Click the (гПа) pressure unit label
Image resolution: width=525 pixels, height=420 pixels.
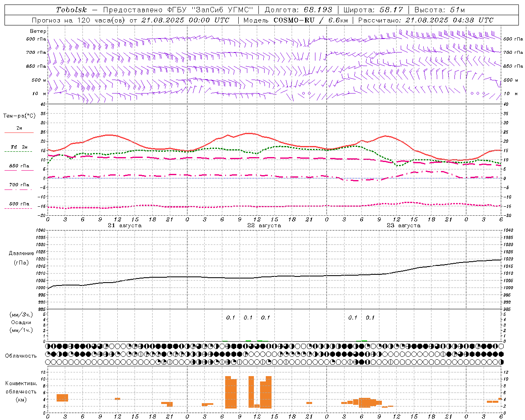pos(21,263)
